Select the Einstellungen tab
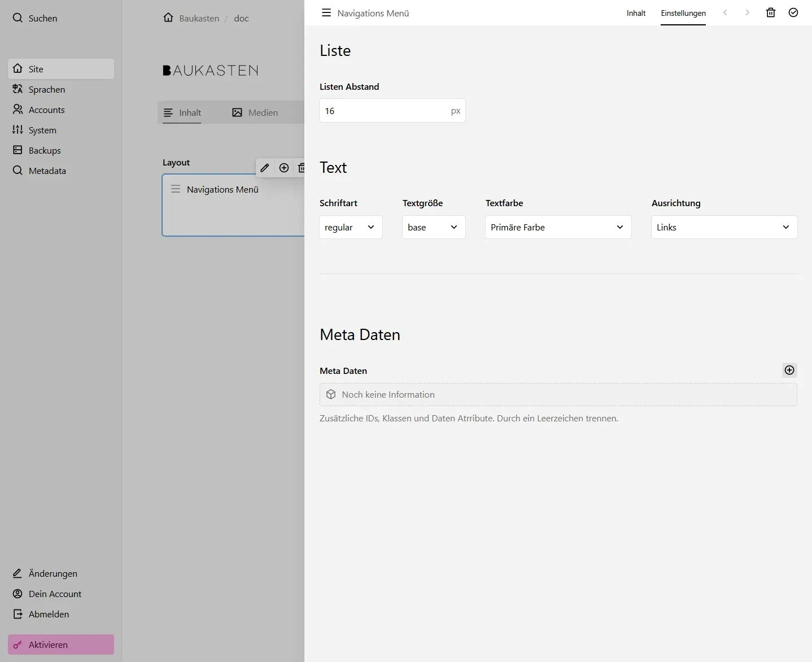The image size is (812, 662). (683, 13)
